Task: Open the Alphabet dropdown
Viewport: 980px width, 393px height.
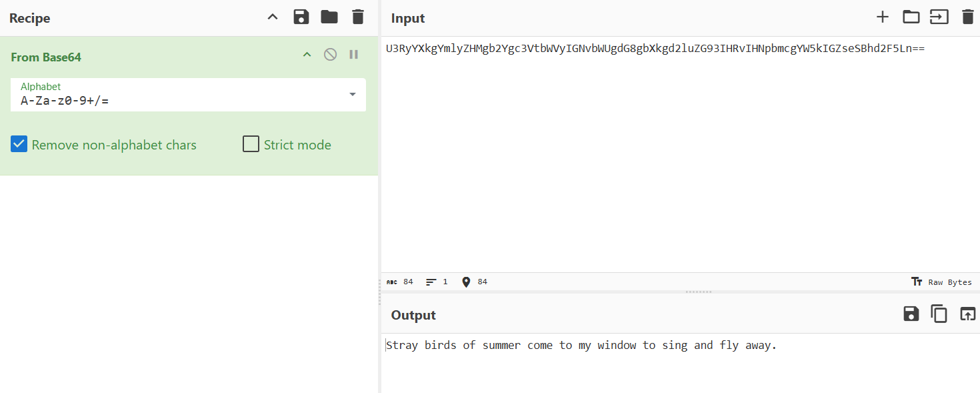Action: pos(352,95)
